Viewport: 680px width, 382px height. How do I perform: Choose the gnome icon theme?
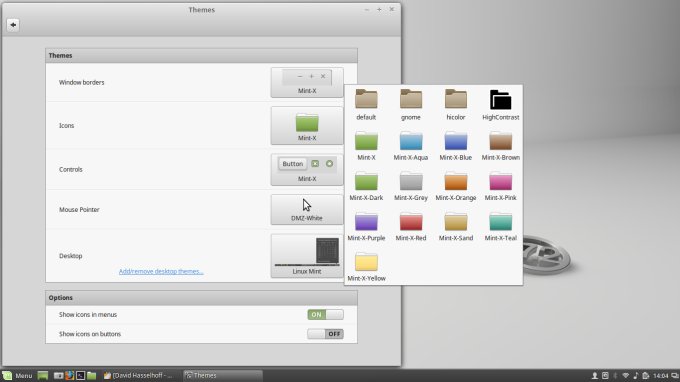click(x=411, y=104)
